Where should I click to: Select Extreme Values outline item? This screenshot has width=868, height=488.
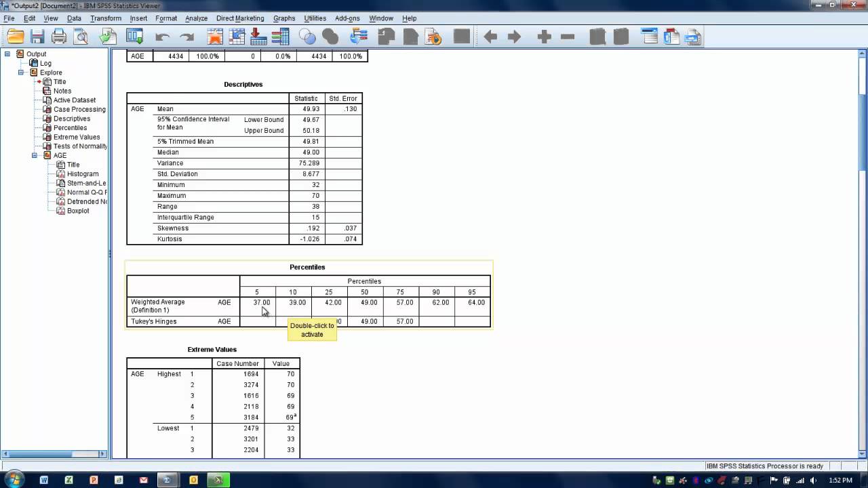tap(77, 137)
